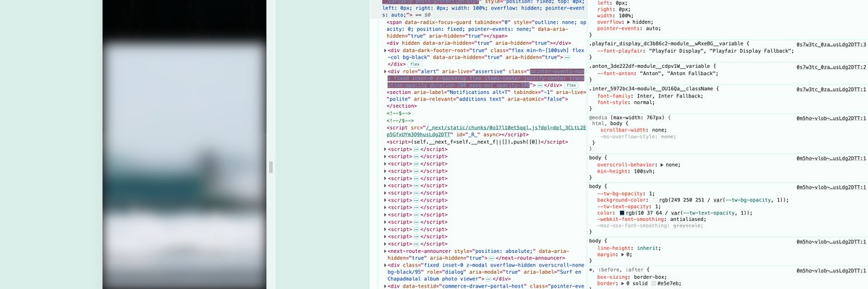Toggle flex badge under the data-dark-footer-root div
The image size is (868, 289).
pyautogui.click(x=415, y=64)
